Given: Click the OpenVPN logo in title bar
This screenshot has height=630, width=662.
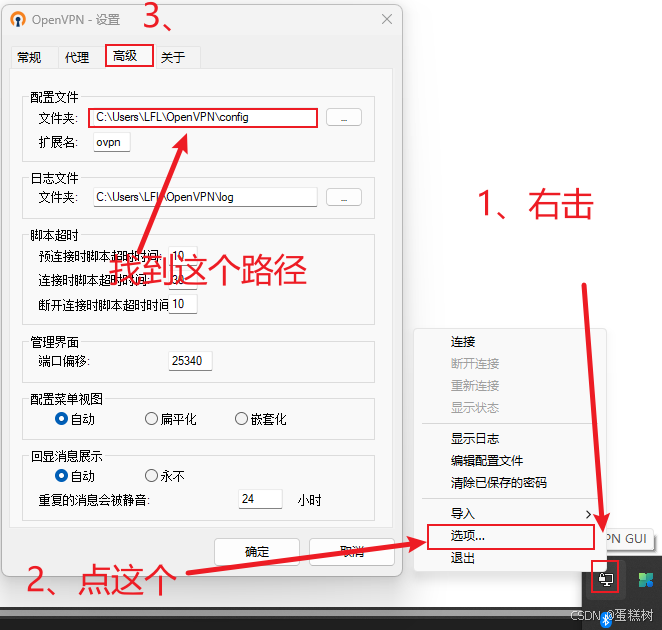Looking at the screenshot, I should [18, 19].
